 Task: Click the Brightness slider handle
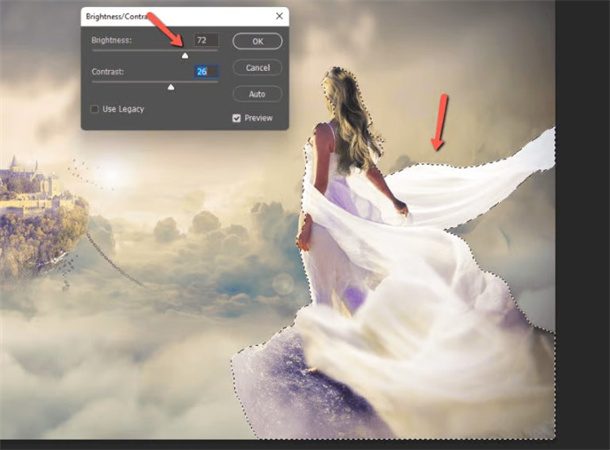point(184,56)
